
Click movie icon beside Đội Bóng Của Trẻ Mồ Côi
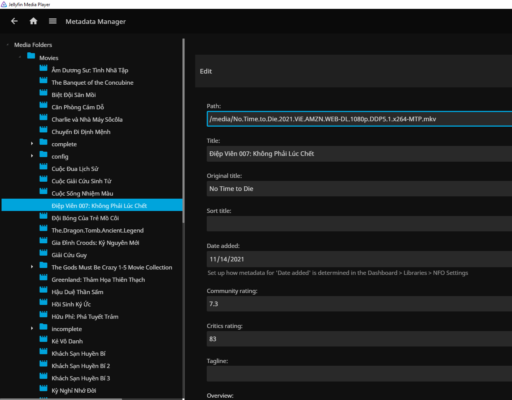pyautogui.click(x=43, y=216)
